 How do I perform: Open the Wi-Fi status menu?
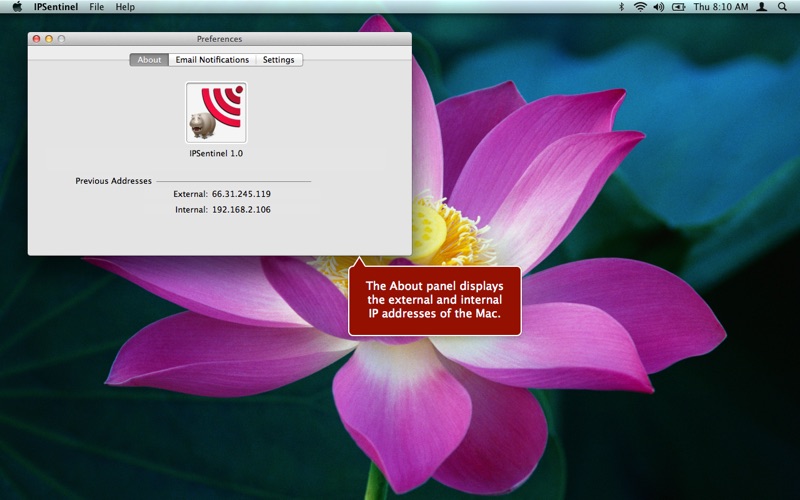[x=640, y=7]
